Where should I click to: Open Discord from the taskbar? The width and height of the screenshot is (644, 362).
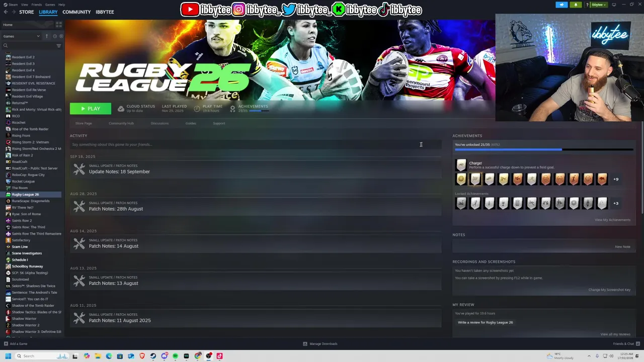(164, 356)
